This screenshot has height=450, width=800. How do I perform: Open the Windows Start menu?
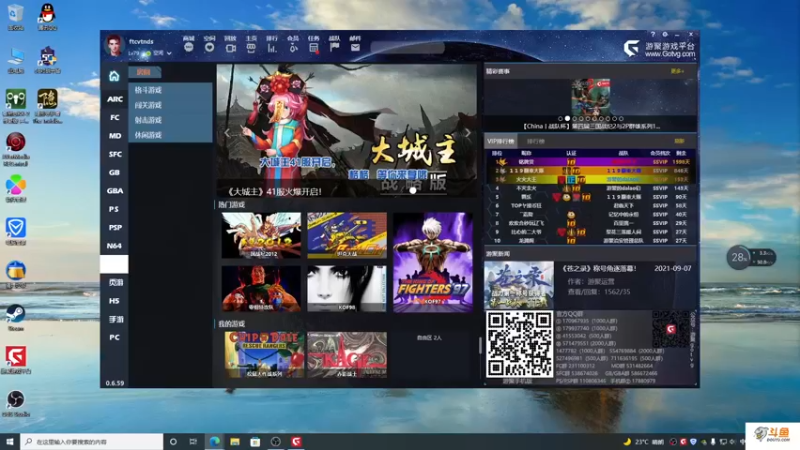pos(10,441)
